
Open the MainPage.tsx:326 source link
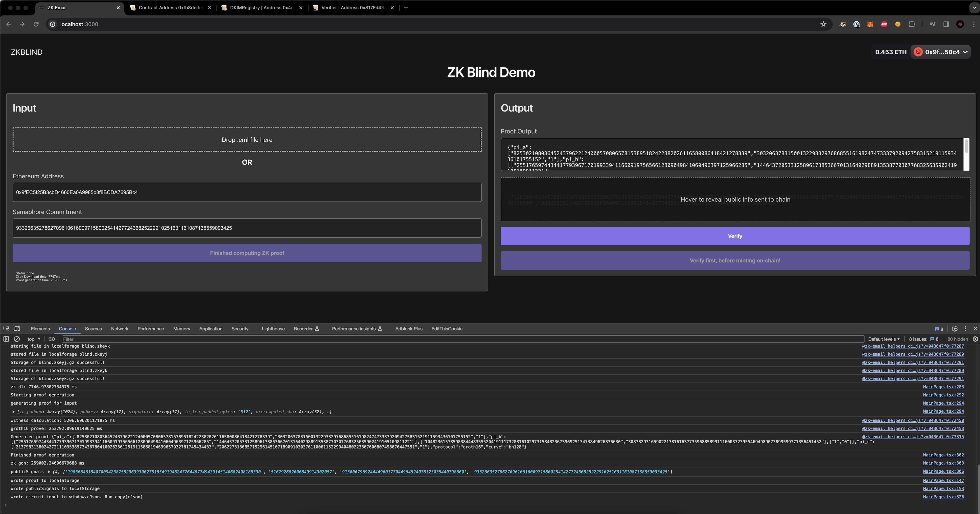tap(943, 497)
